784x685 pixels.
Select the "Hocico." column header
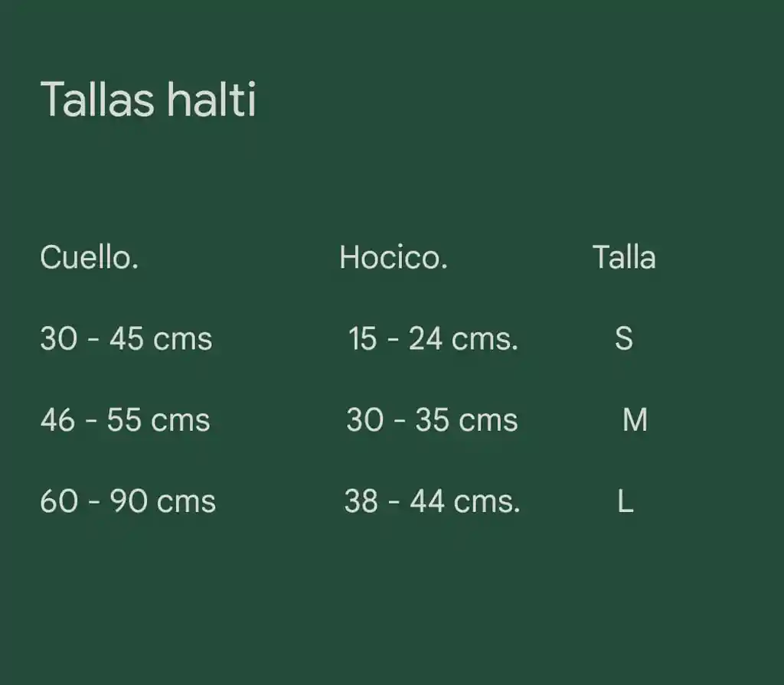click(394, 257)
